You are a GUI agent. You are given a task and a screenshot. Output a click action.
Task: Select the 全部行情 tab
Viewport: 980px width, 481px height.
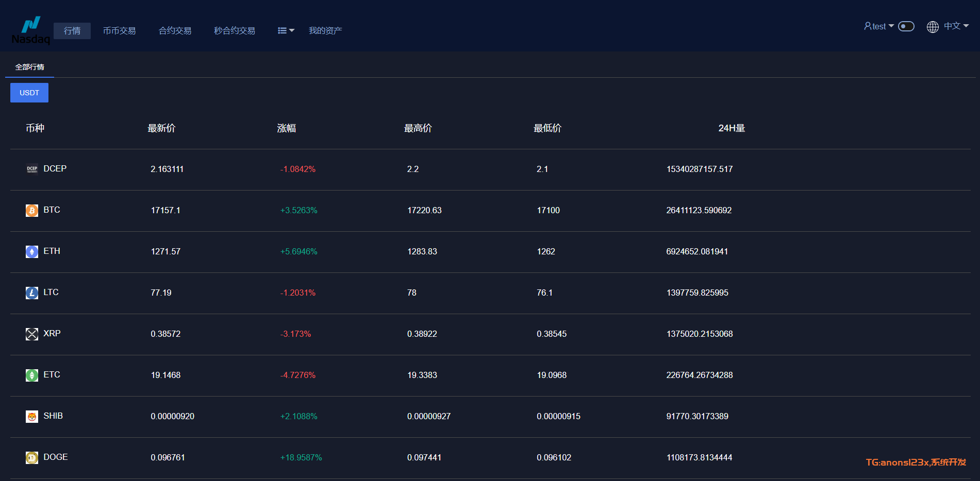pyautogui.click(x=29, y=67)
